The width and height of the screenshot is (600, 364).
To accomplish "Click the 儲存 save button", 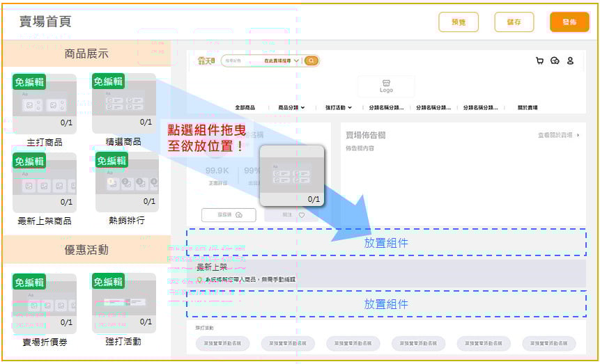I will click(x=514, y=22).
